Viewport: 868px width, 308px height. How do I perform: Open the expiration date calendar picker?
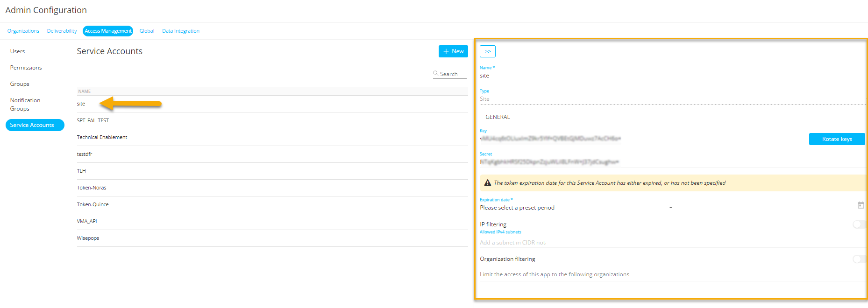click(x=861, y=205)
